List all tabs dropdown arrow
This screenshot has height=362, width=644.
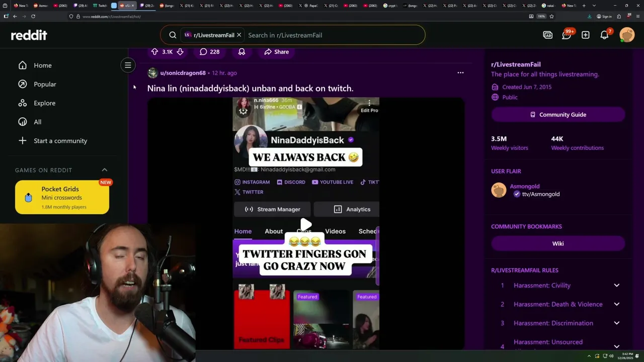[x=594, y=6]
